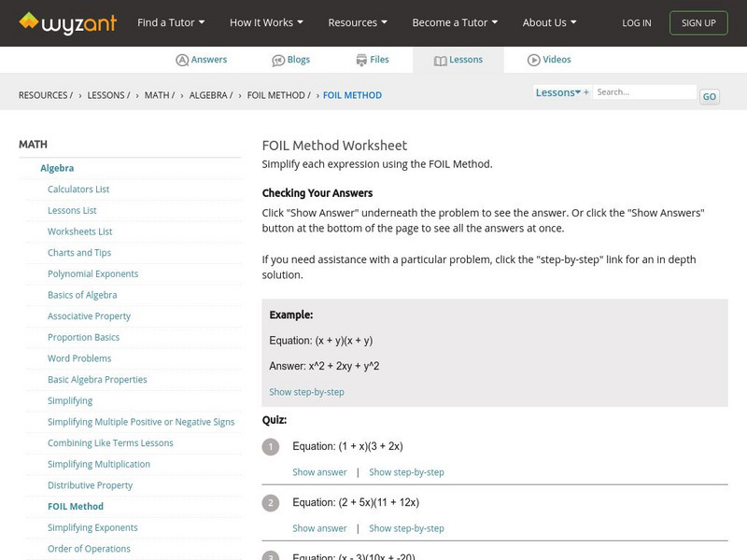Open the Answers section icon
The width and height of the screenshot is (747, 560).
[183, 60]
